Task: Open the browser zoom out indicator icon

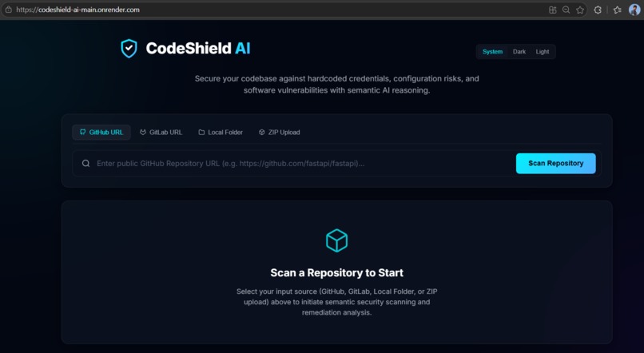Action: [x=566, y=10]
